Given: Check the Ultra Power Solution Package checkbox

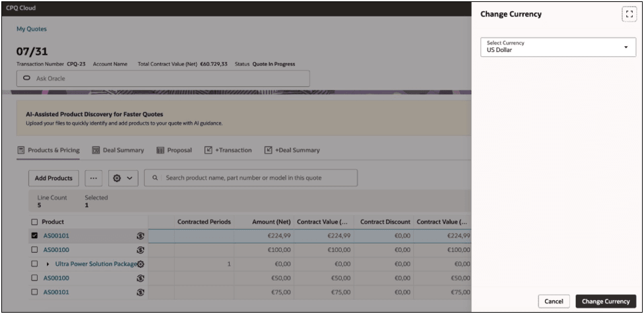Looking at the screenshot, I should pos(34,264).
